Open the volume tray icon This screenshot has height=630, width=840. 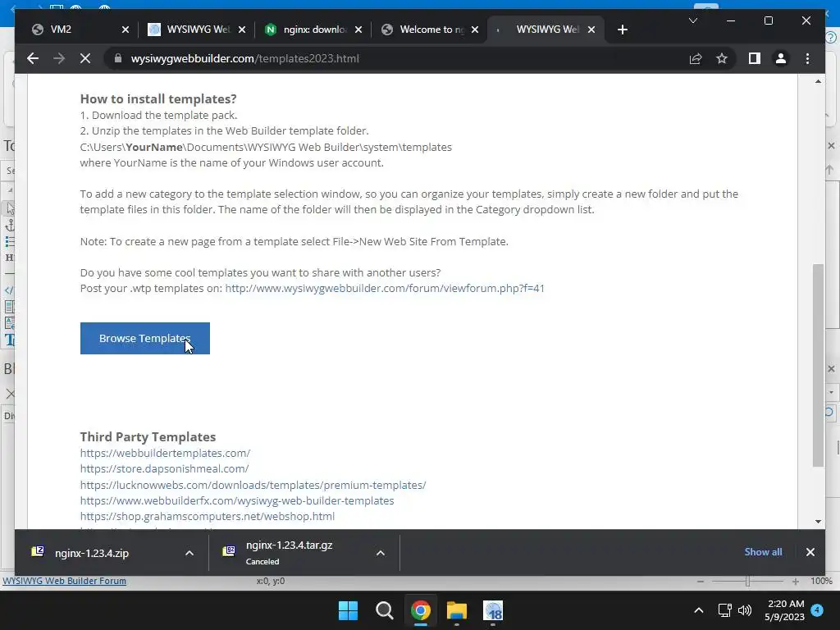(745, 610)
